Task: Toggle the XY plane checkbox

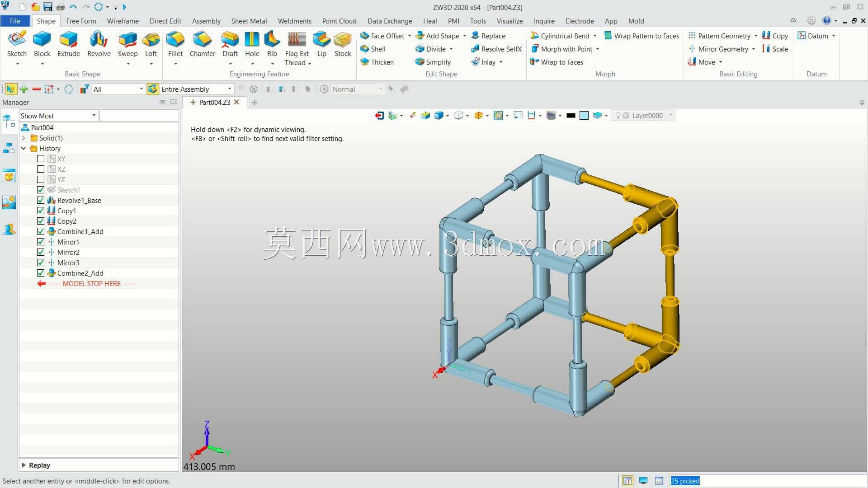Action: click(41, 159)
